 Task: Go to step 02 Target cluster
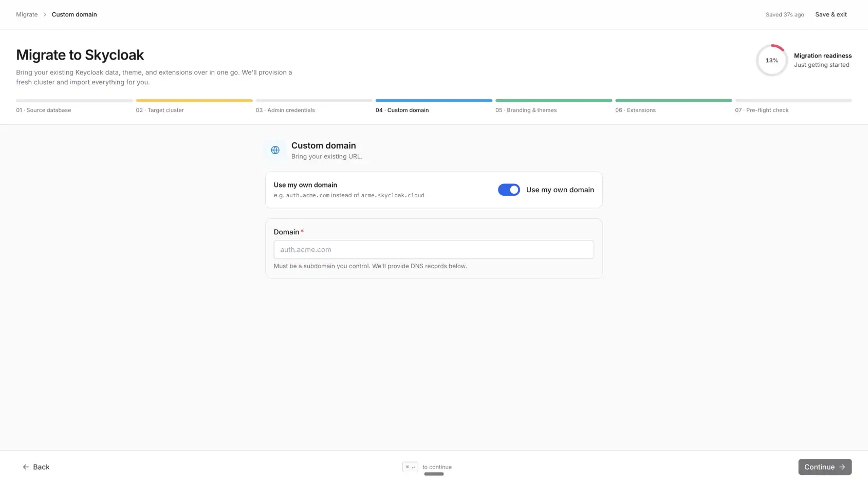194,106
